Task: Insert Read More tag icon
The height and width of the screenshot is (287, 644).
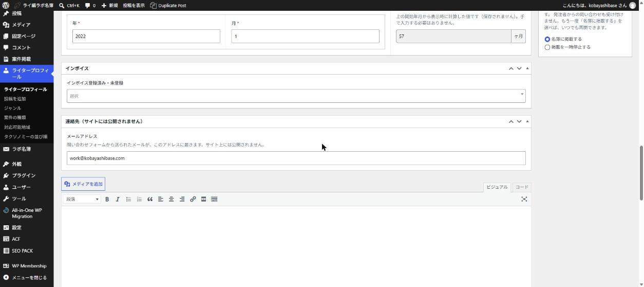Action: pyautogui.click(x=204, y=199)
